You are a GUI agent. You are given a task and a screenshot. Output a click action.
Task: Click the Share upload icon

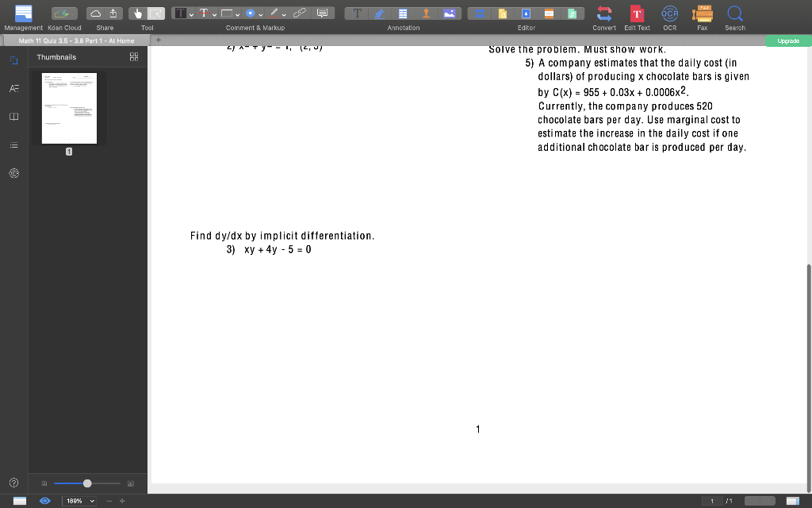(x=113, y=13)
